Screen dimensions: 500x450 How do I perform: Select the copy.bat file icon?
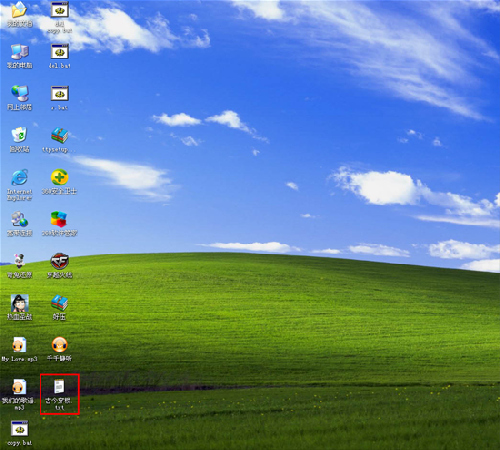click(19, 429)
